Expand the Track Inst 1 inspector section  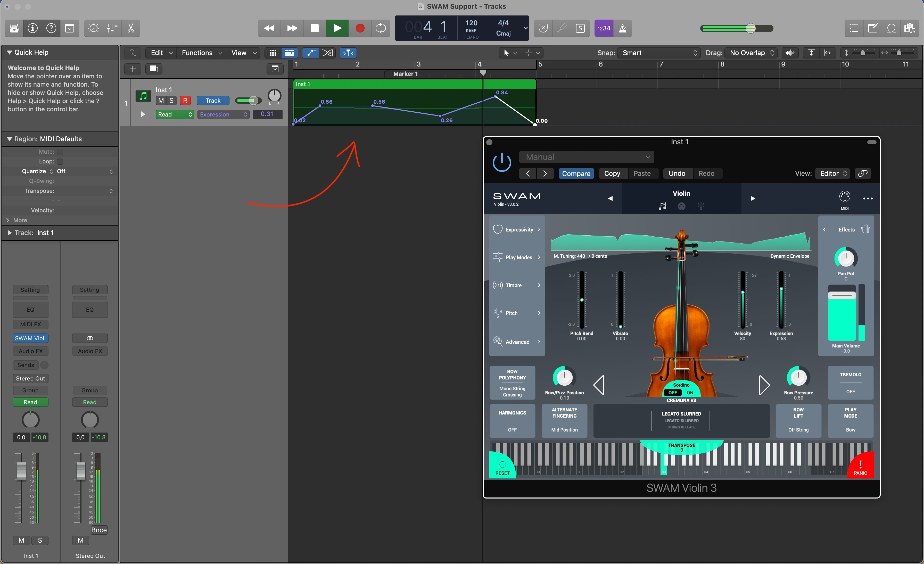pyautogui.click(x=10, y=233)
